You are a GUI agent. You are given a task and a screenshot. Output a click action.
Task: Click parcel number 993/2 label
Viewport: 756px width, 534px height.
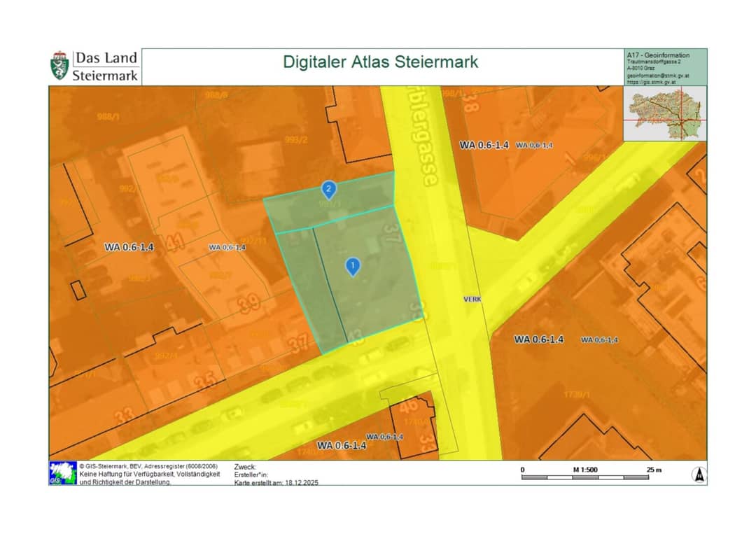tap(296, 140)
